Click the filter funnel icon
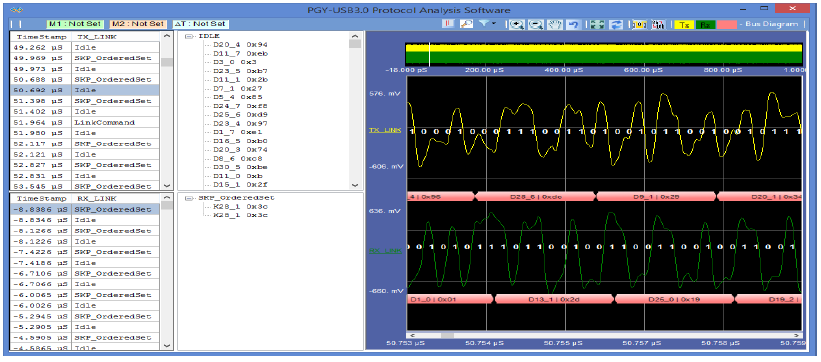The image size is (821, 362). point(483,24)
